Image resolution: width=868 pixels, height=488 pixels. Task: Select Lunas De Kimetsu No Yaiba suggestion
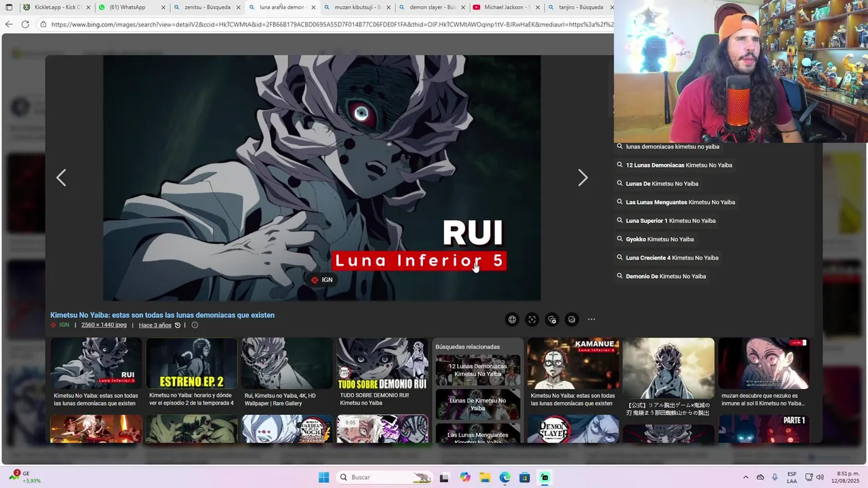point(657,184)
